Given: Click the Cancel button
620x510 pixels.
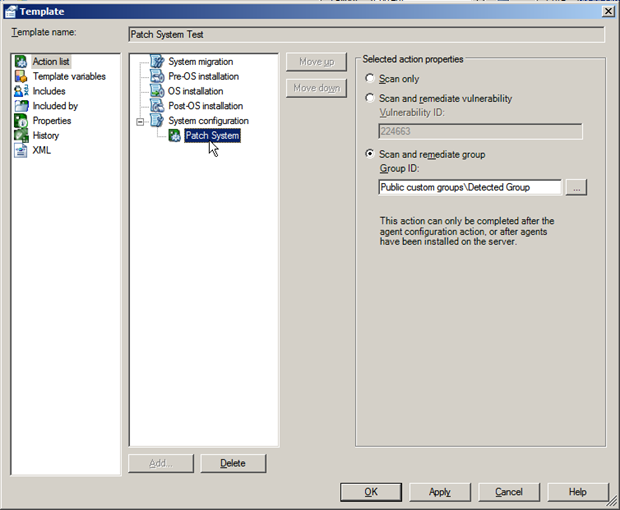Looking at the screenshot, I should [509, 492].
